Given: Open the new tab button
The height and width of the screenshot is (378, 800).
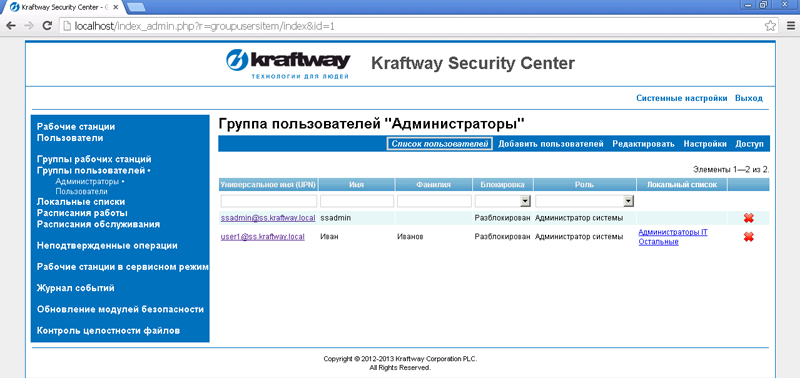Looking at the screenshot, I should [135, 7].
